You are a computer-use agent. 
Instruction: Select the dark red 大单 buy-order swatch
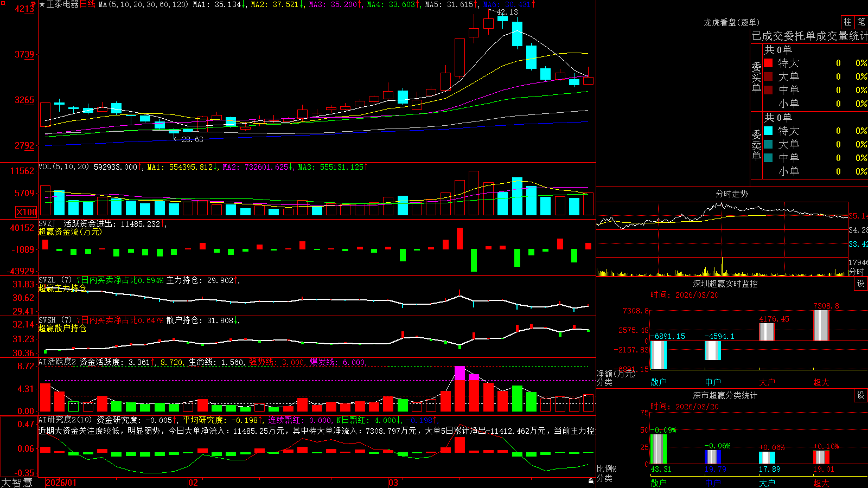click(768, 76)
